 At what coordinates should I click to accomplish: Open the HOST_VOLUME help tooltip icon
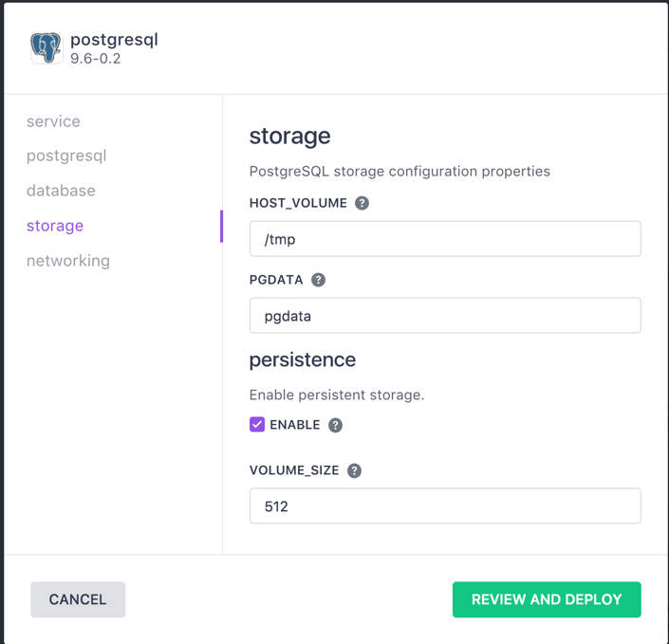click(x=362, y=203)
